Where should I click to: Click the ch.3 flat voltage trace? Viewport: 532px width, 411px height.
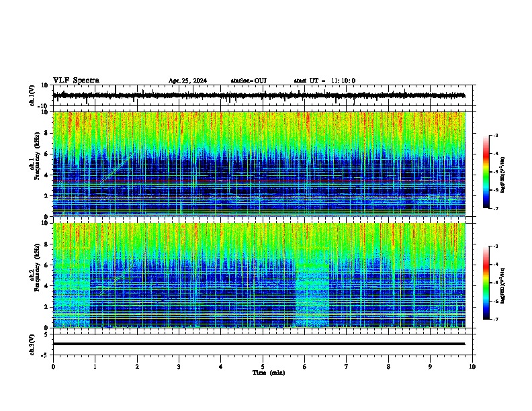[x=259, y=344]
